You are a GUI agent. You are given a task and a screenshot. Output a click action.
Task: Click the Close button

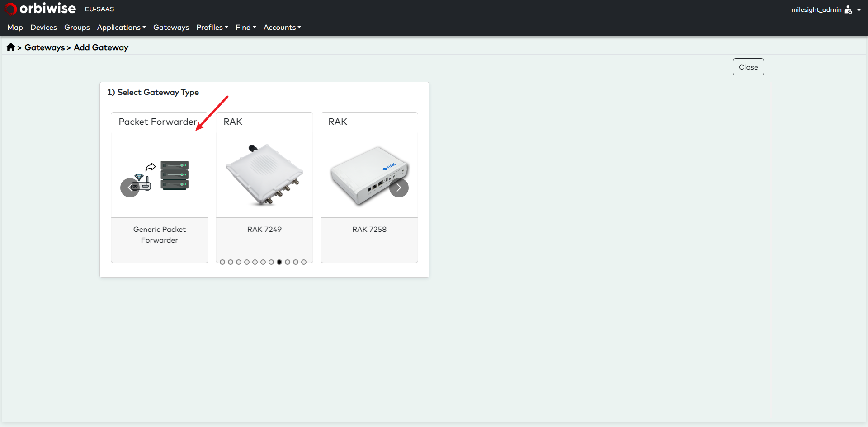[748, 67]
